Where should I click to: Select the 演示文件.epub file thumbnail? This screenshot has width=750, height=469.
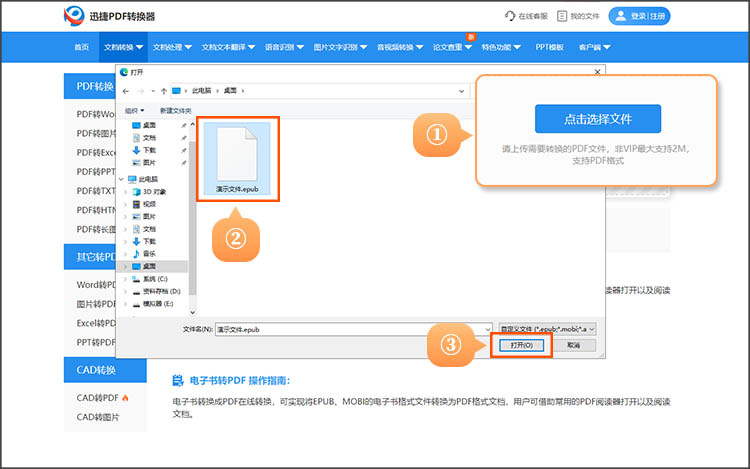(237, 158)
